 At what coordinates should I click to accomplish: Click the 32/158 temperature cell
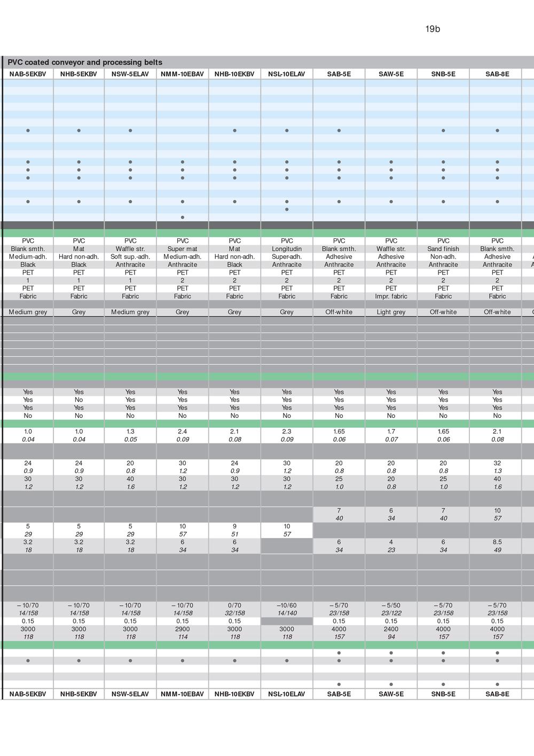234,613
